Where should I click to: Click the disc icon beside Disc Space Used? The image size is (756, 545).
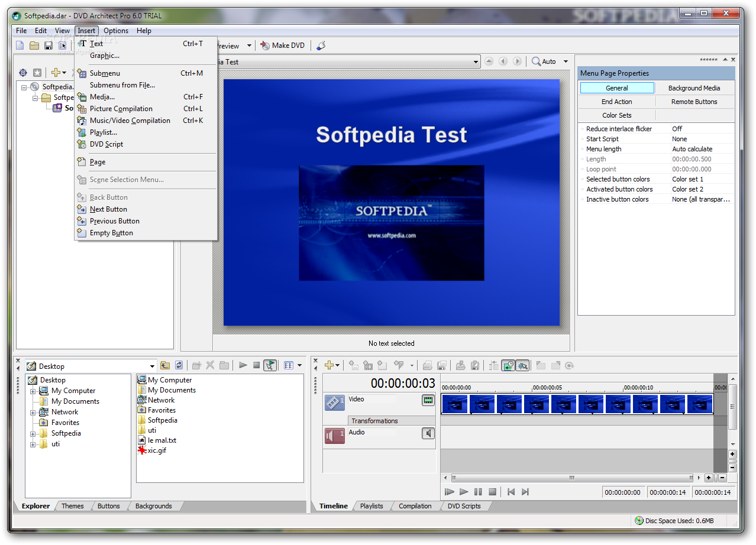pos(639,521)
